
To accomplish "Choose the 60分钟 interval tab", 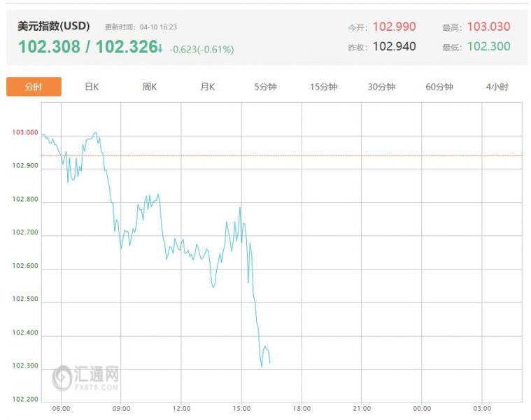I will [439, 87].
